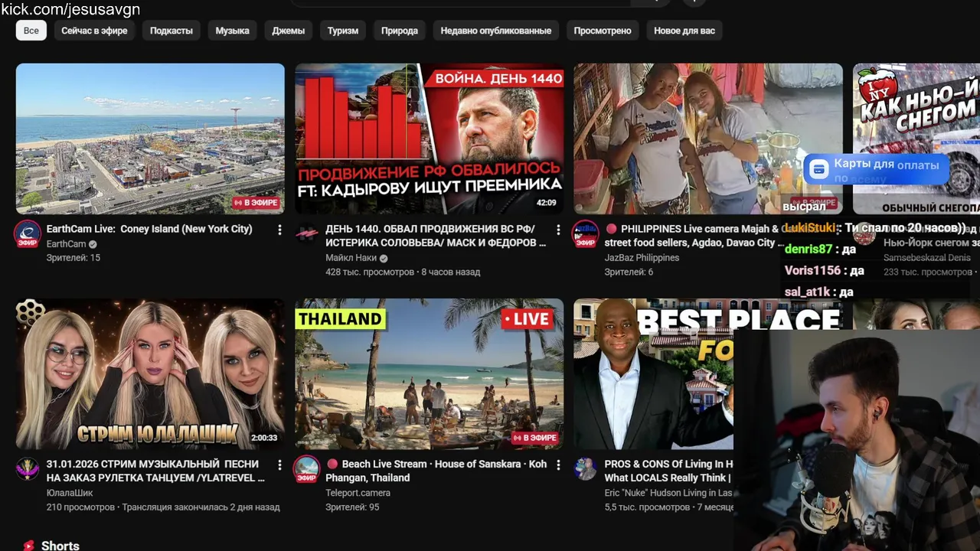Open the "Стрим Юлалашик" thumbnail

(150, 373)
